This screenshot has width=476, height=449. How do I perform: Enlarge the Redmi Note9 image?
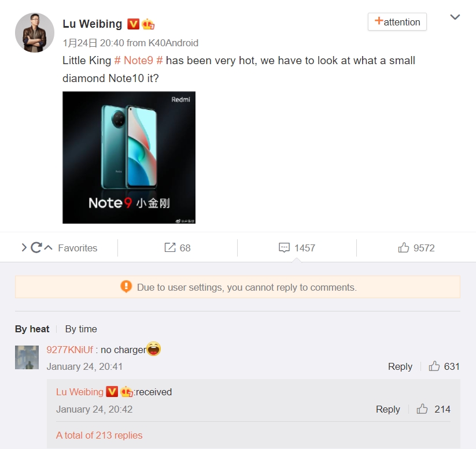[129, 157]
